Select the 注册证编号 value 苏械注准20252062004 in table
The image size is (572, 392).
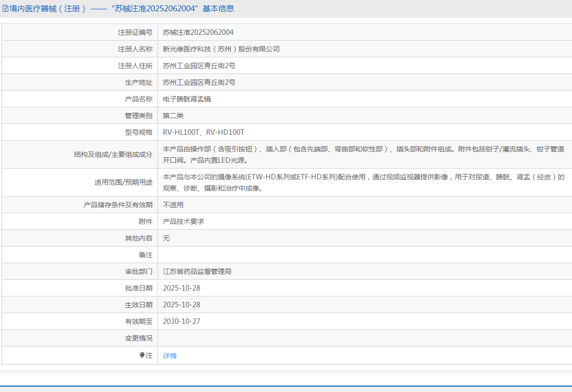coord(198,32)
